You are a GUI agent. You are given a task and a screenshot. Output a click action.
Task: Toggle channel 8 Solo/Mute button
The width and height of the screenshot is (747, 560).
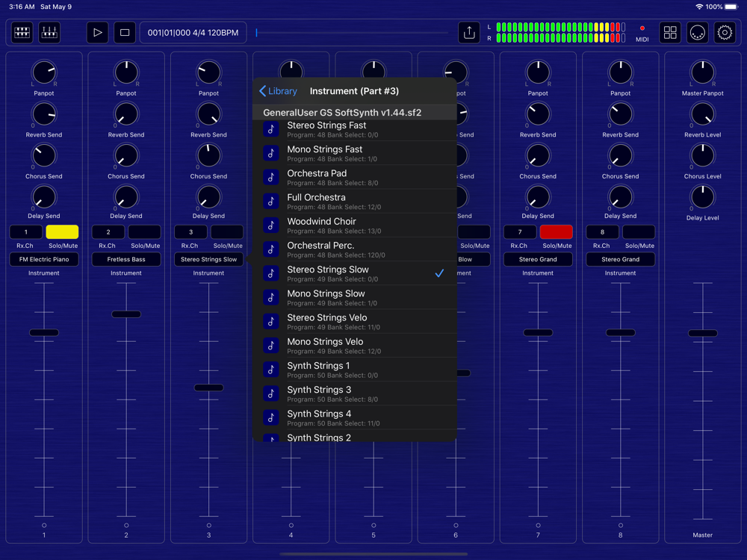[639, 232]
